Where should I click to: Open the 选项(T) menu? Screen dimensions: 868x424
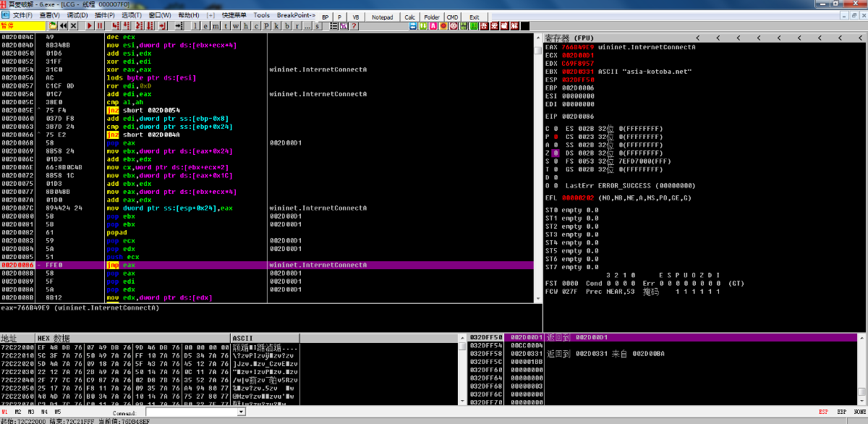(132, 15)
